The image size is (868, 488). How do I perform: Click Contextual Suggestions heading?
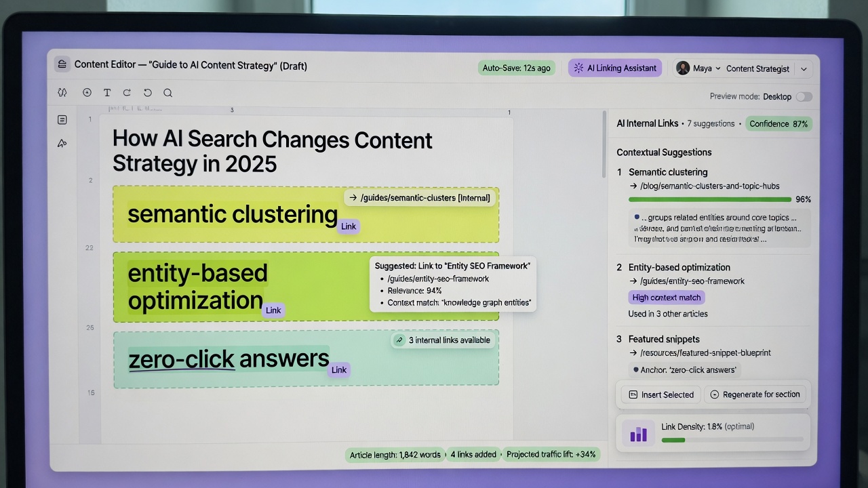(x=664, y=152)
